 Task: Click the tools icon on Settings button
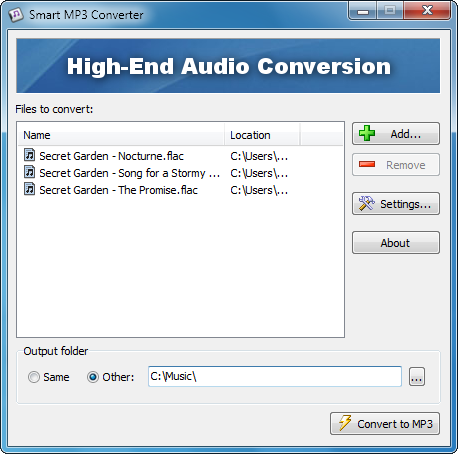point(367,203)
